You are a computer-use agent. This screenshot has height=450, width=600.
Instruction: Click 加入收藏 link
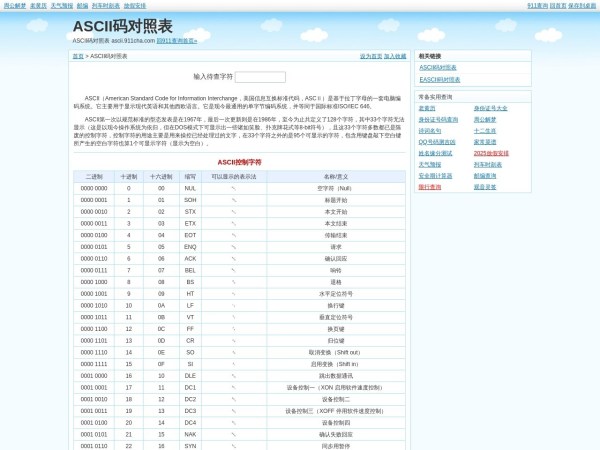[x=395, y=56]
